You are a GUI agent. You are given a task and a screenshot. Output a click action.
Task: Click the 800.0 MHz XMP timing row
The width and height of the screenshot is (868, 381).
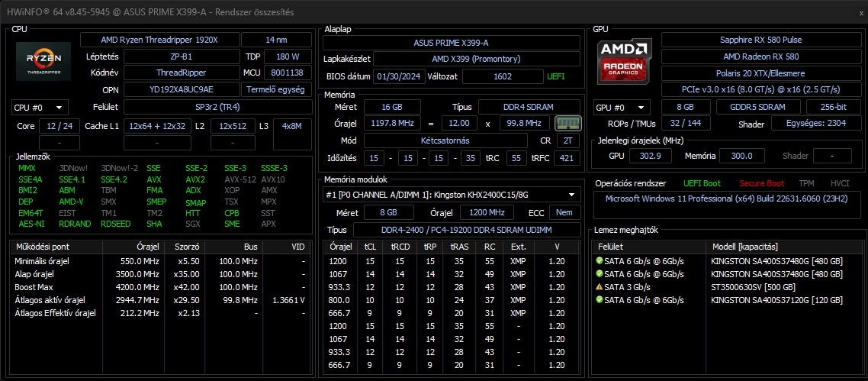tap(452, 300)
